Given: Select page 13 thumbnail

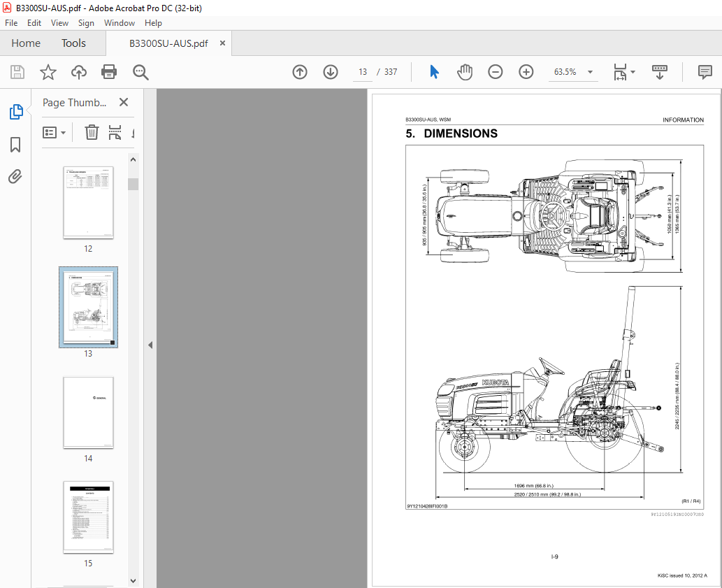Looking at the screenshot, I should (x=88, y=307).
